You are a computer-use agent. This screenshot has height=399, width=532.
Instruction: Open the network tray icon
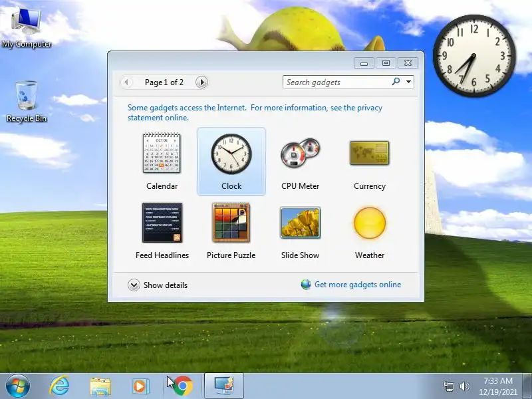point(448,386)
